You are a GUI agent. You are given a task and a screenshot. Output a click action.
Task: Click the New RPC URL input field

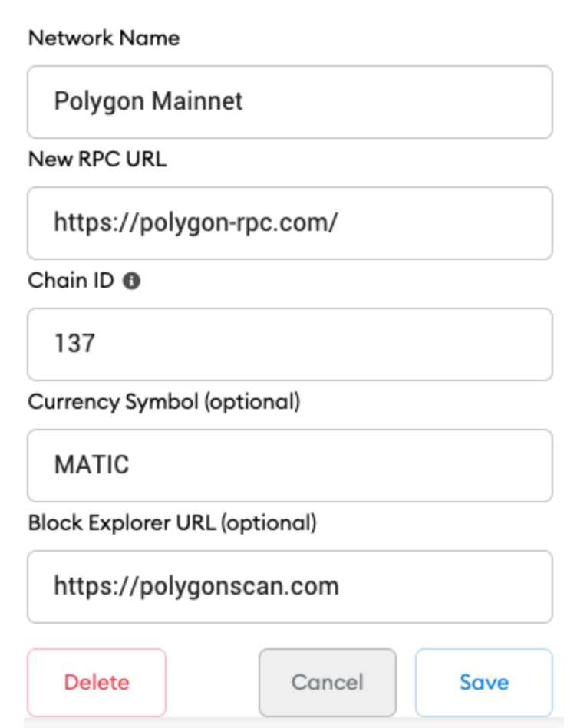(288, 222)
